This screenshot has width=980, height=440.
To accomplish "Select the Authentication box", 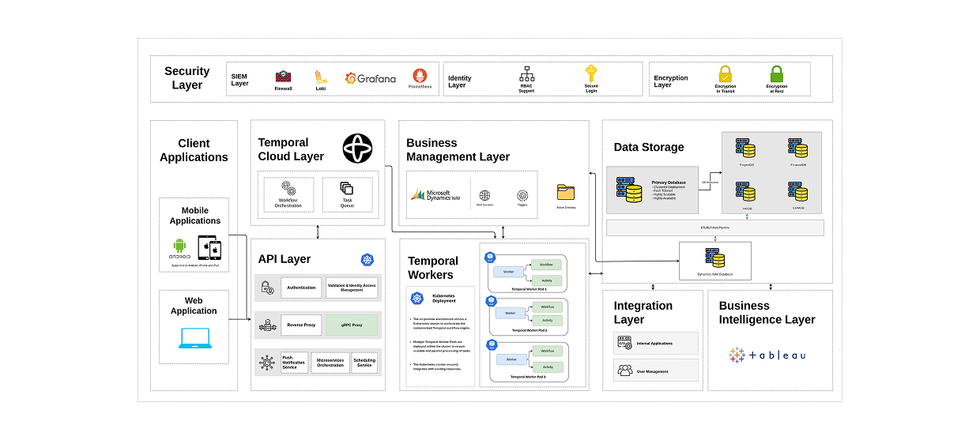I will [301, 288].
